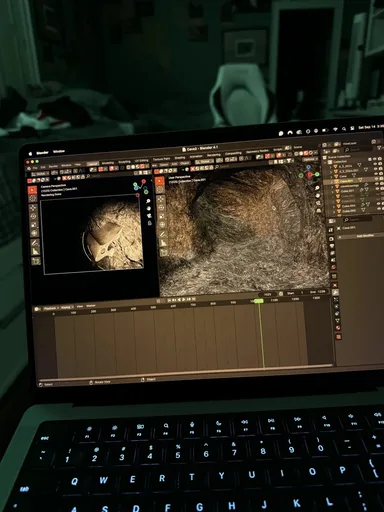Viewport: 384px width, 512px height.
Task: Hide the Cave object with its eye icon
Action: 377,174
